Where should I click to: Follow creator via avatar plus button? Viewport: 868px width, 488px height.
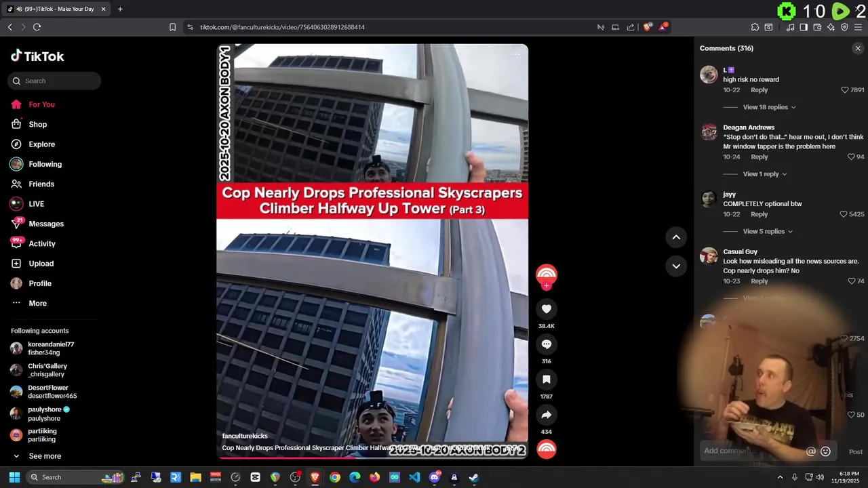[x=547, y=285]
